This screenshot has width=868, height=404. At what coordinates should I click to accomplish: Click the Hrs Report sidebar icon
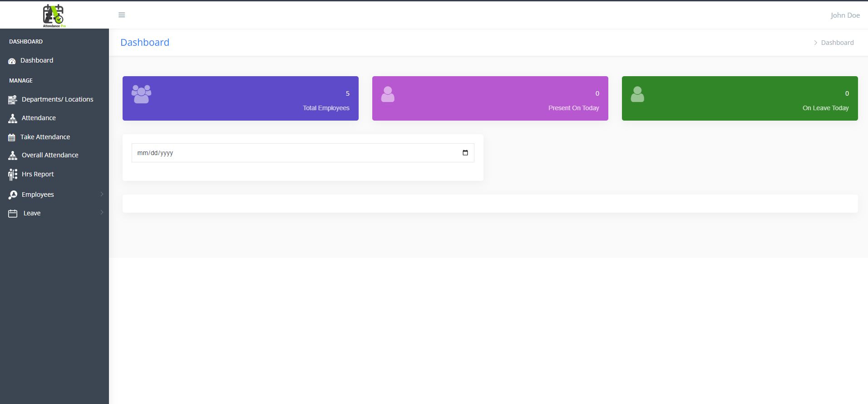13,175
